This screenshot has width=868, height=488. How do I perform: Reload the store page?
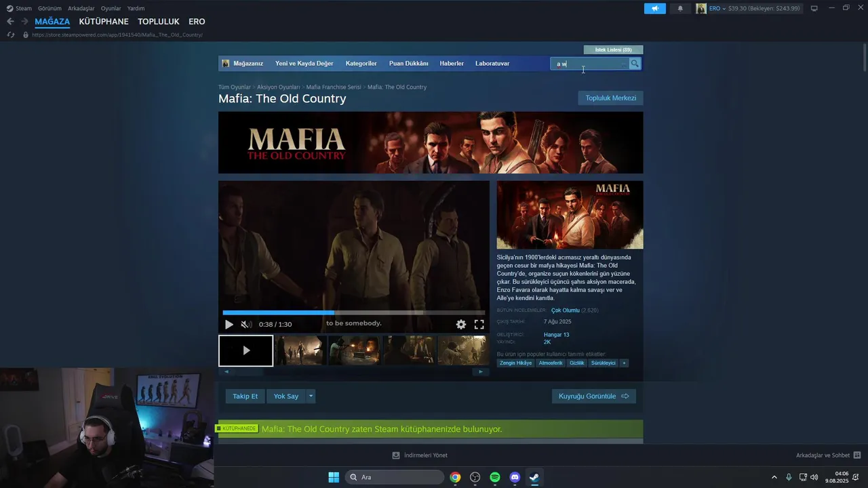10,35
